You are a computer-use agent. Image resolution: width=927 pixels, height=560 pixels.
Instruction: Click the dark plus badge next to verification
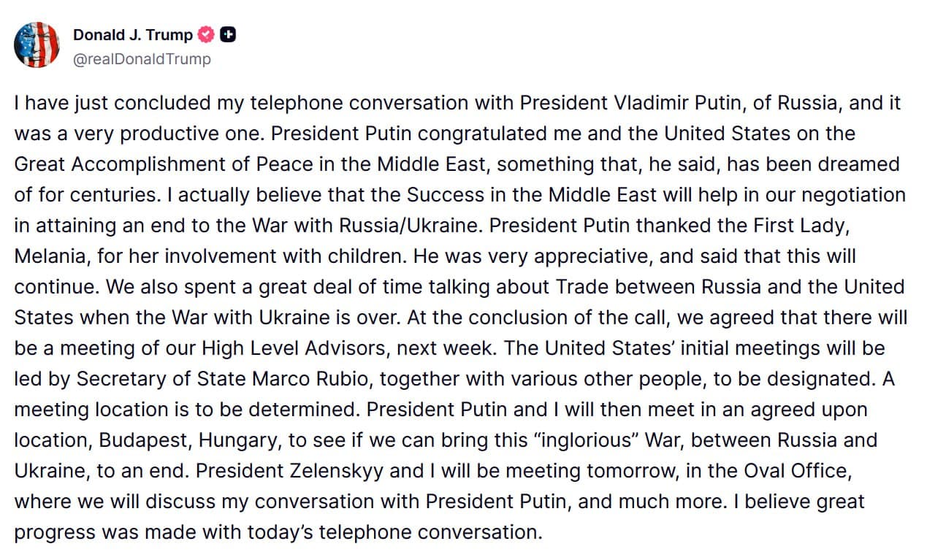pyautogui.click(x=229, y=34)
